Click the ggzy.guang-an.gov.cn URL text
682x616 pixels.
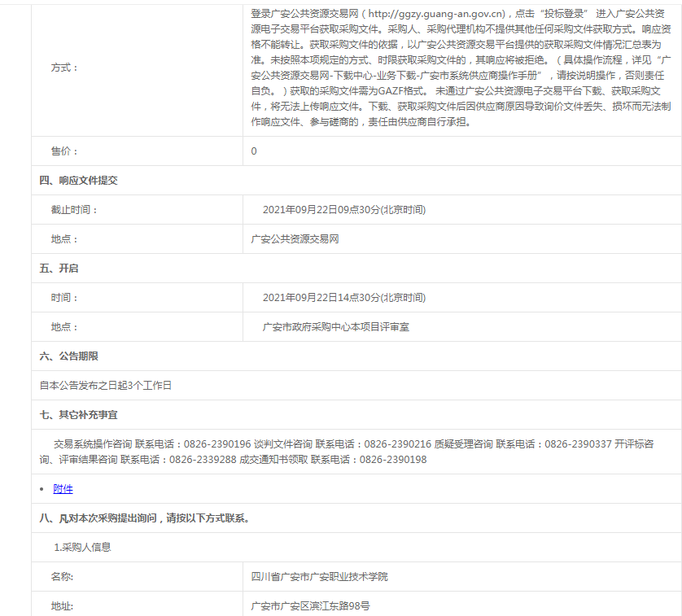437,14
